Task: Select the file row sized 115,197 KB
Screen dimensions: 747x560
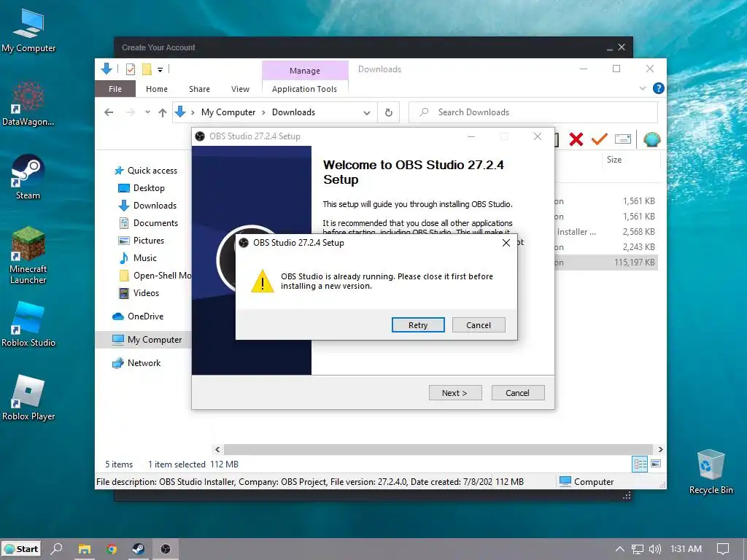Action: [x=606, y=262]
